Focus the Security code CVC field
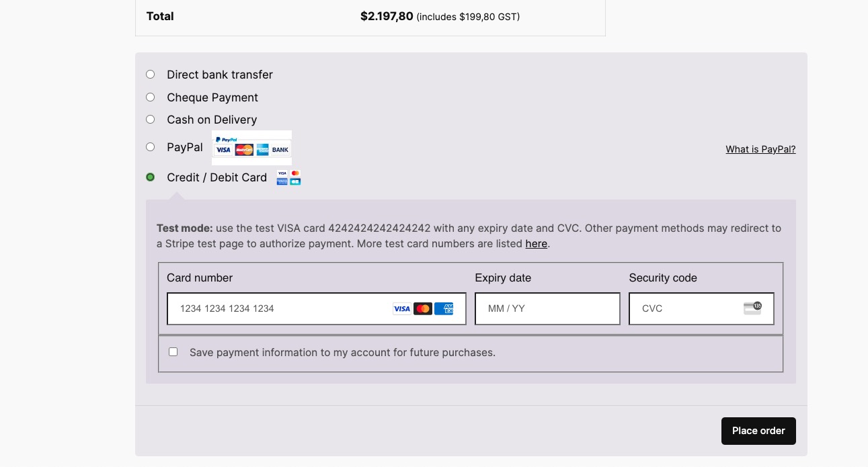The width and height of the screenshot is (868, 467). click(x=701, y=308)
